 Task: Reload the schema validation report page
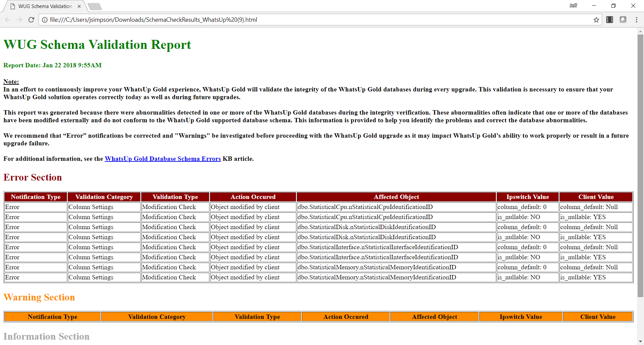click(x=31, y=20)
